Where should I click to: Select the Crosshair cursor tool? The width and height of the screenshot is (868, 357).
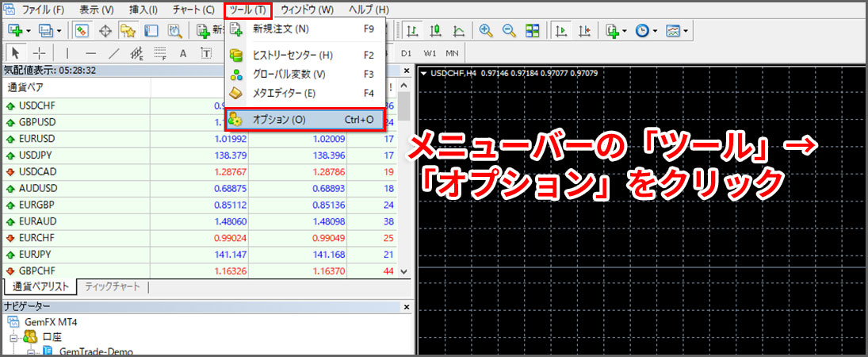point(39,53)
